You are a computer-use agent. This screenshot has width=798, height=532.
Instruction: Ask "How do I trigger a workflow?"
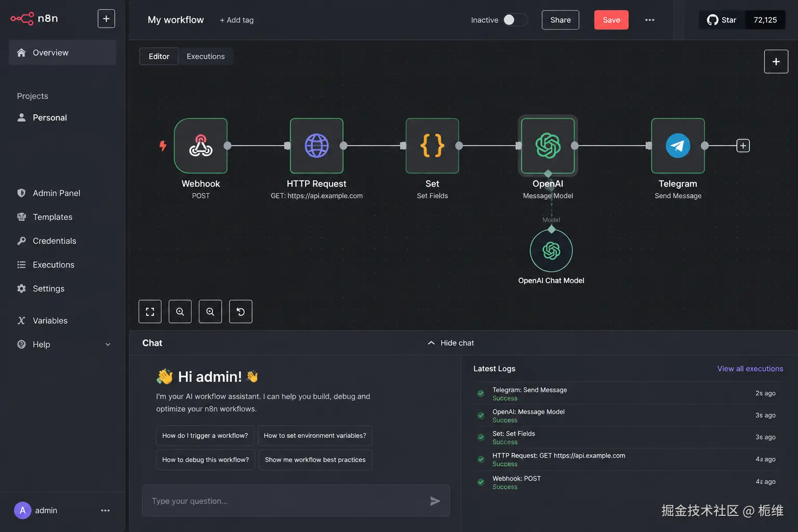[205, 436]
